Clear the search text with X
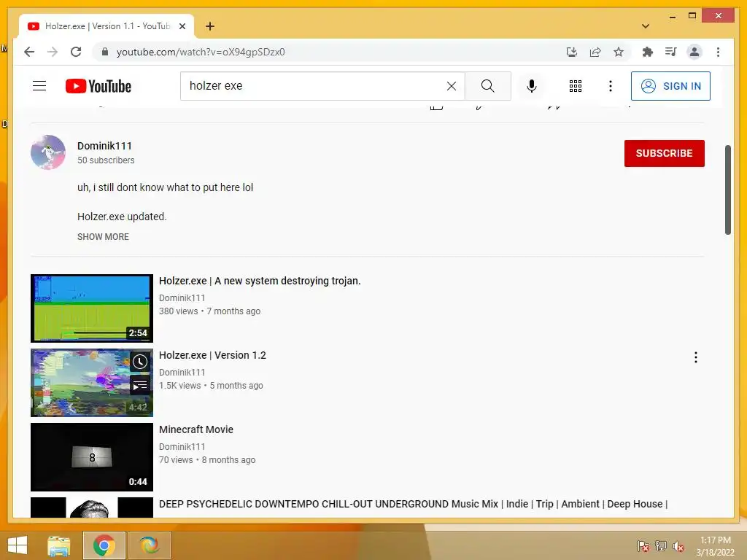The height and width of the screenshot is (560, 747). 451,86
